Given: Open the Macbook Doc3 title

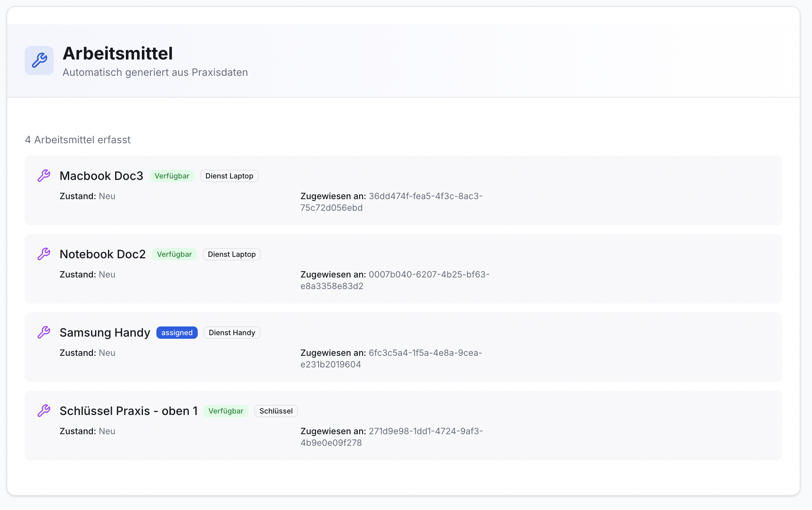Looking at the screenshot, I should (x=102, y=176).
